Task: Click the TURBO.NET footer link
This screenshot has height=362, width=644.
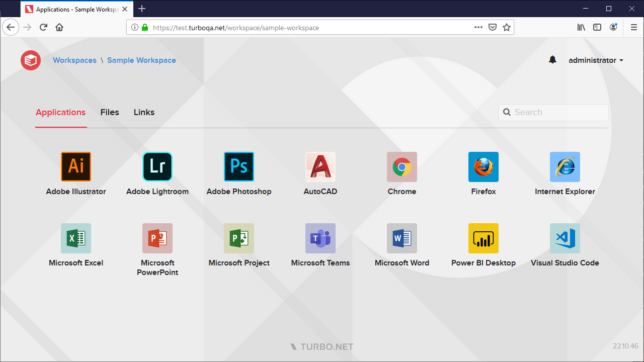Action: 322,347
